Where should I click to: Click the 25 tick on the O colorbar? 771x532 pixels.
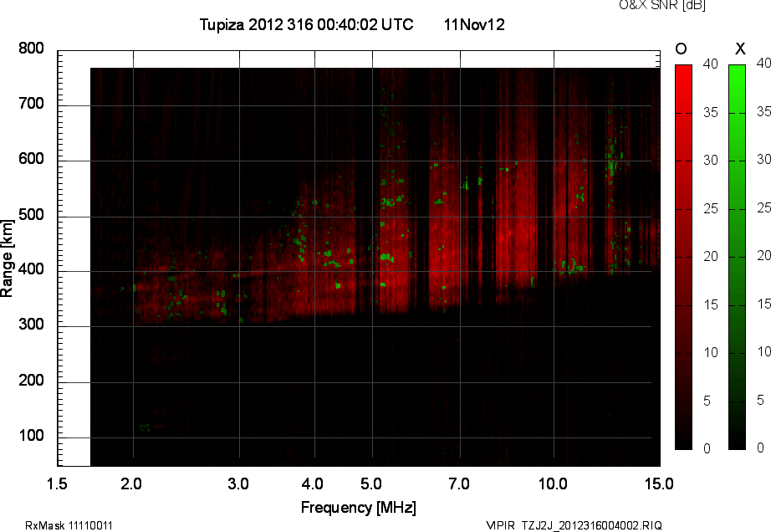pyautogui.click(x=711, y=209)
